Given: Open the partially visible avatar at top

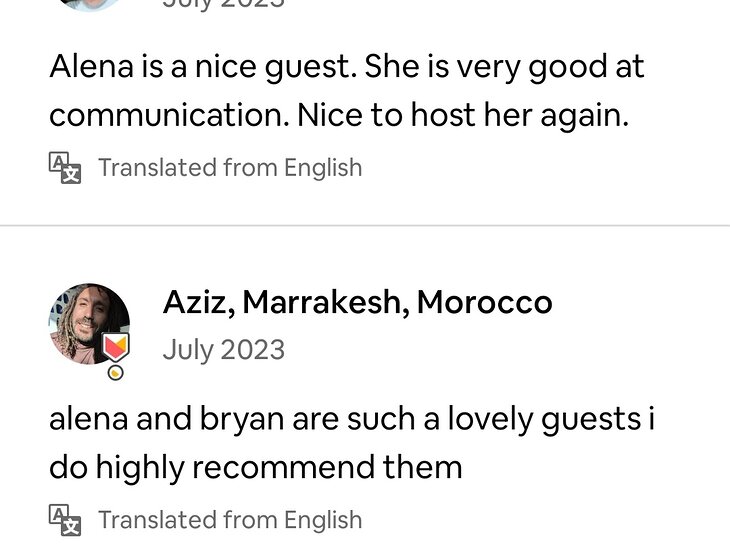Looking at the screenshot, I should 89,4.
